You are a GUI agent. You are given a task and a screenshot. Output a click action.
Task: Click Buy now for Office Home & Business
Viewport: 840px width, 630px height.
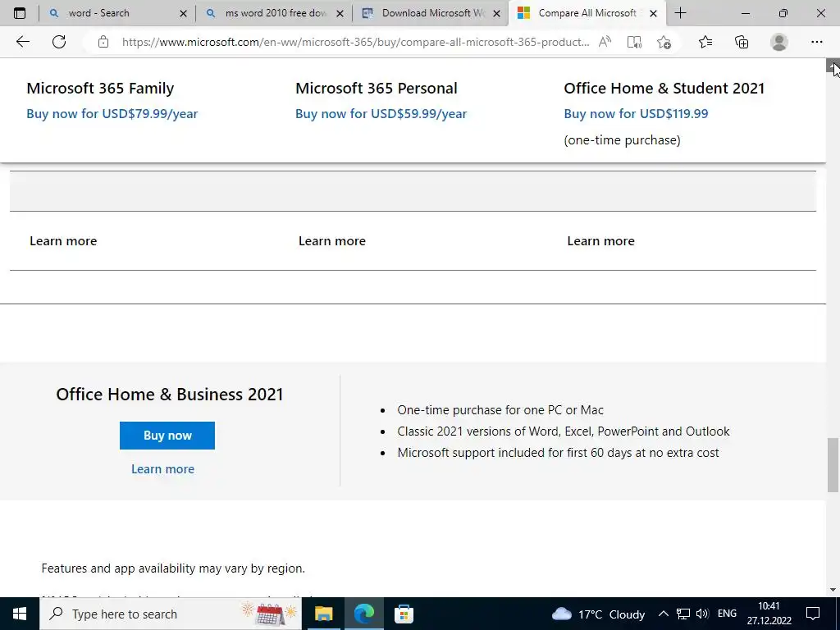tap(167, 436)
